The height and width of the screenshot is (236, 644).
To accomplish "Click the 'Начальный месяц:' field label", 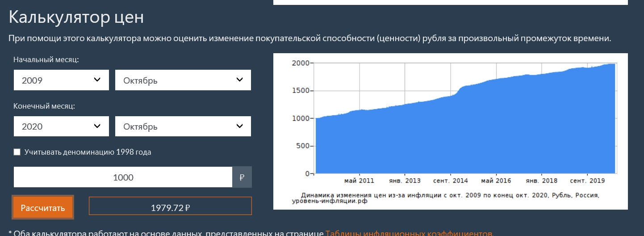I will (x=46, y=60).
